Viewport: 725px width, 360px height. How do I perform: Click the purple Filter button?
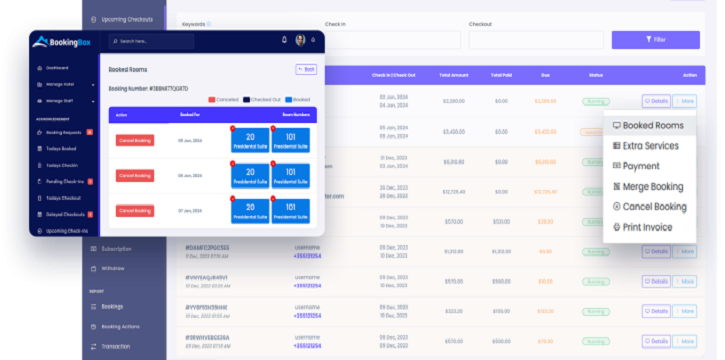click(656, 40)
